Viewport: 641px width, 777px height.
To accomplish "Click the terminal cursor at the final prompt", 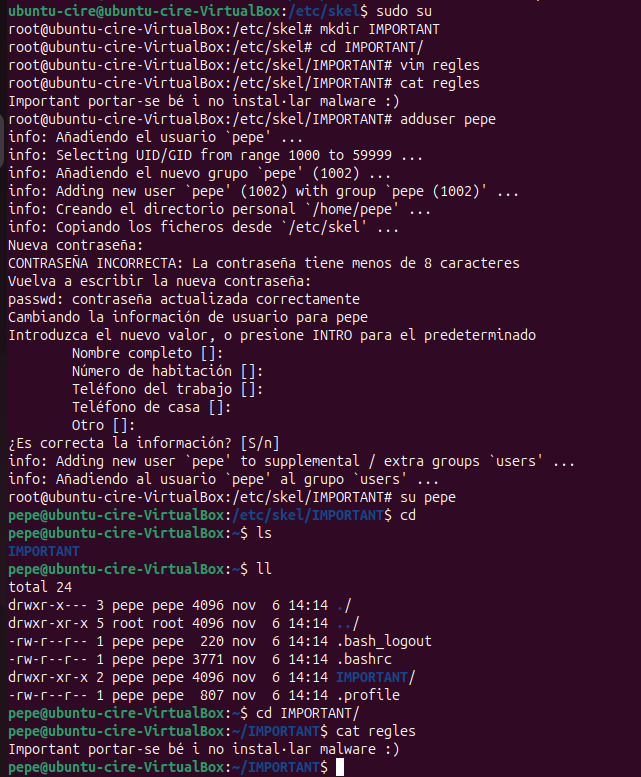I will [x=341, y=767].
